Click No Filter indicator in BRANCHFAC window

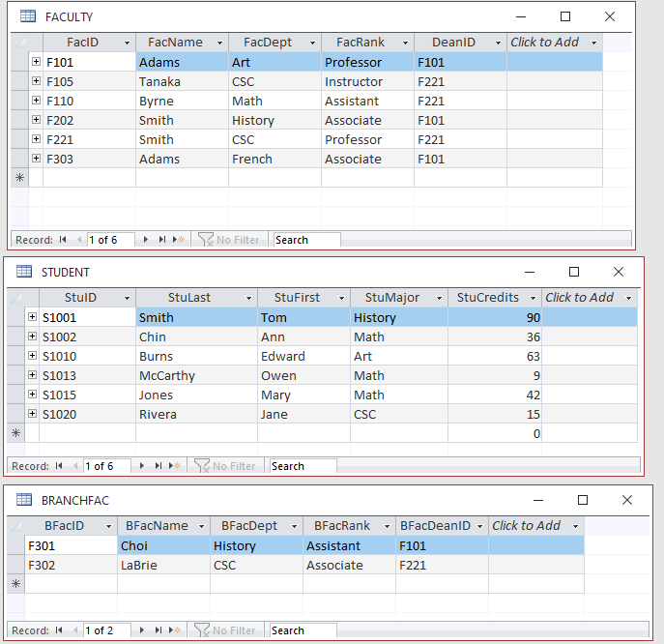[225, 630]
